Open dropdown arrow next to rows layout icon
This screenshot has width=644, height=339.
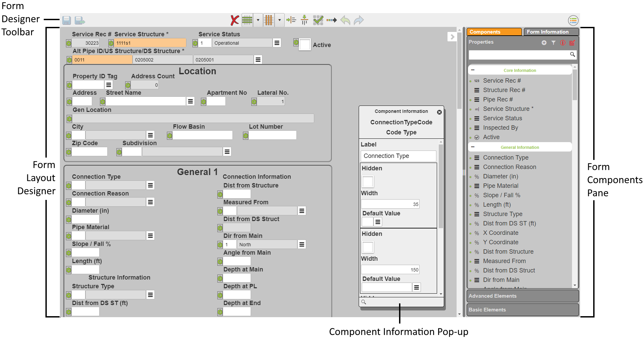[x=258, y=20]
